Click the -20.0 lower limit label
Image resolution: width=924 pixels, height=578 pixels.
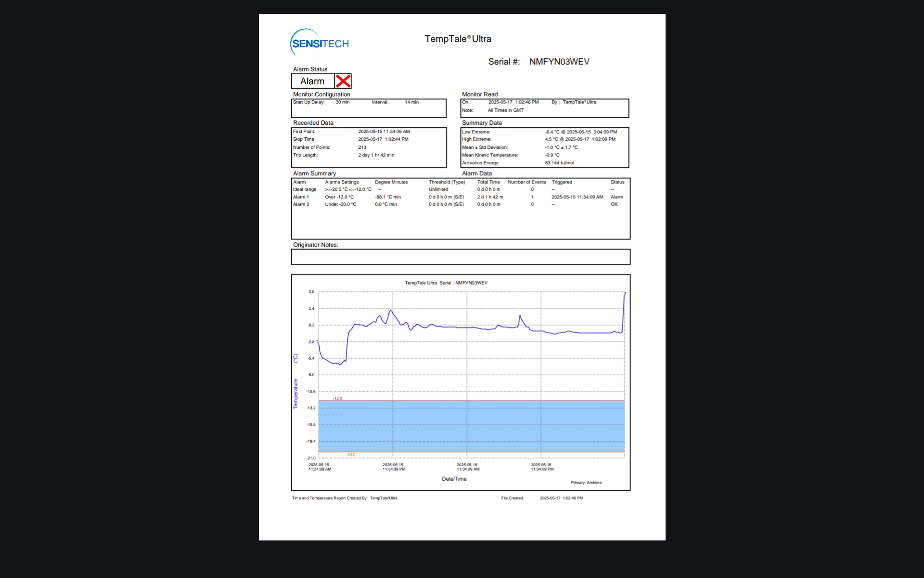(351, 455)
